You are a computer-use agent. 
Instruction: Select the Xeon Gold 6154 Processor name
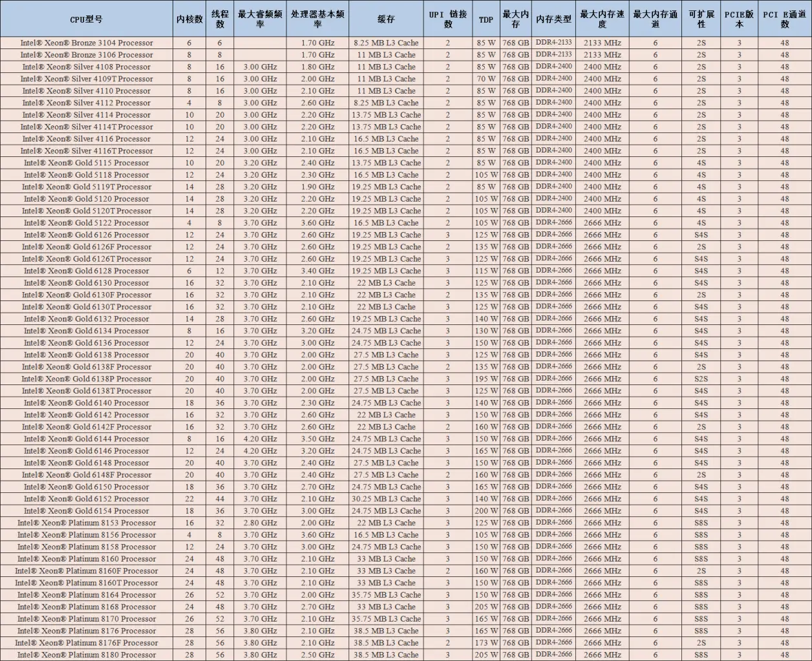(87, 511)
